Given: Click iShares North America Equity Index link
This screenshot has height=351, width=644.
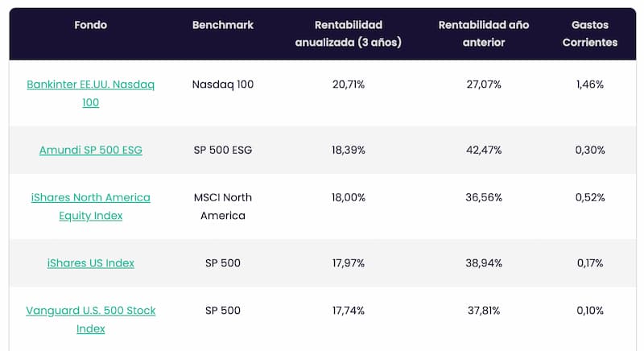Looking at the screenshot, I should [90, 197].
